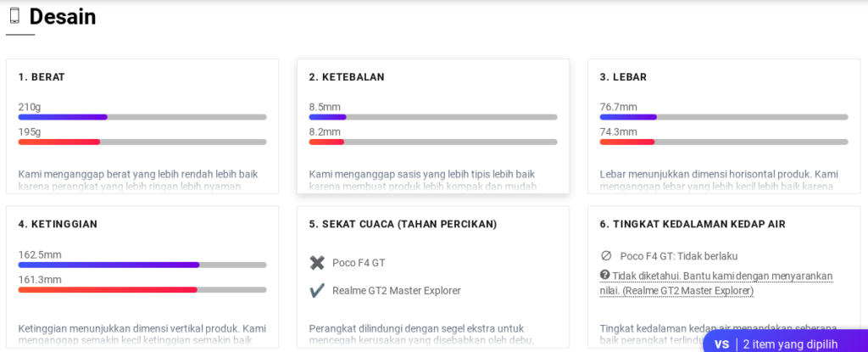Image resolution: width=868 pixels, height=352 pixels.
Task: Select the 8.5mm thickness bar
Action: tap(433, 117)
